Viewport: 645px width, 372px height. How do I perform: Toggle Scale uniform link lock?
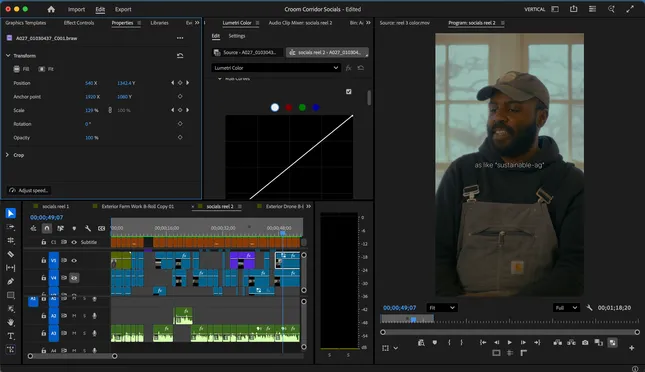[x=110, y=110]
